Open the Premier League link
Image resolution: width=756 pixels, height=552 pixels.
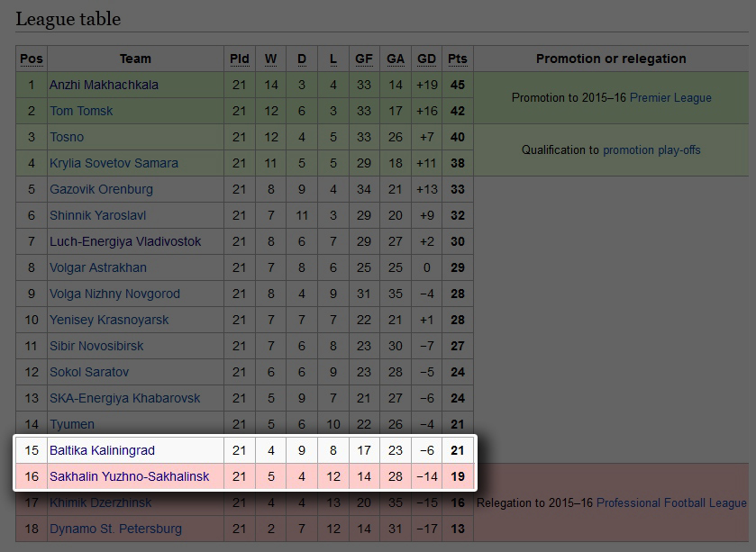(x=670, y=98)
